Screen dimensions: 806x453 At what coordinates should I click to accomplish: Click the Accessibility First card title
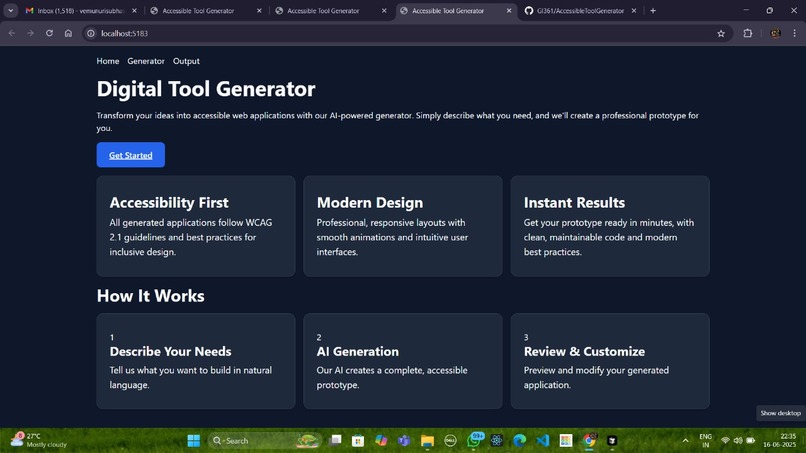coord(169,203)
